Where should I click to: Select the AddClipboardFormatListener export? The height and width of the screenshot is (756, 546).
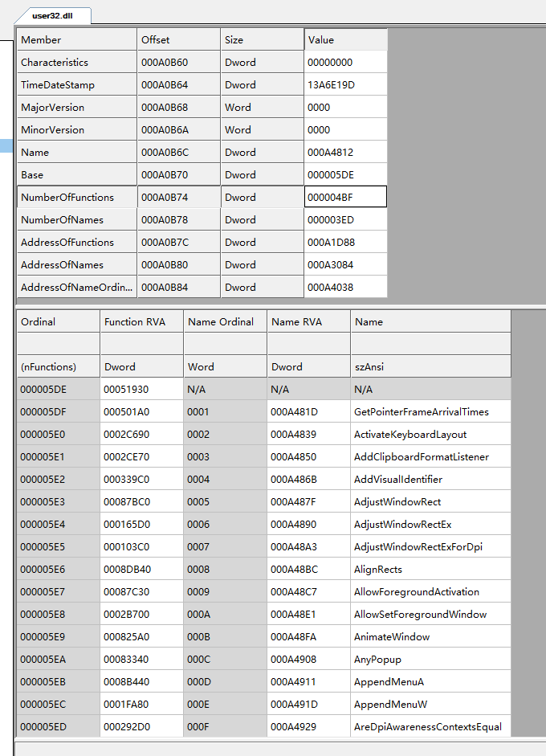tap(431, 456)
